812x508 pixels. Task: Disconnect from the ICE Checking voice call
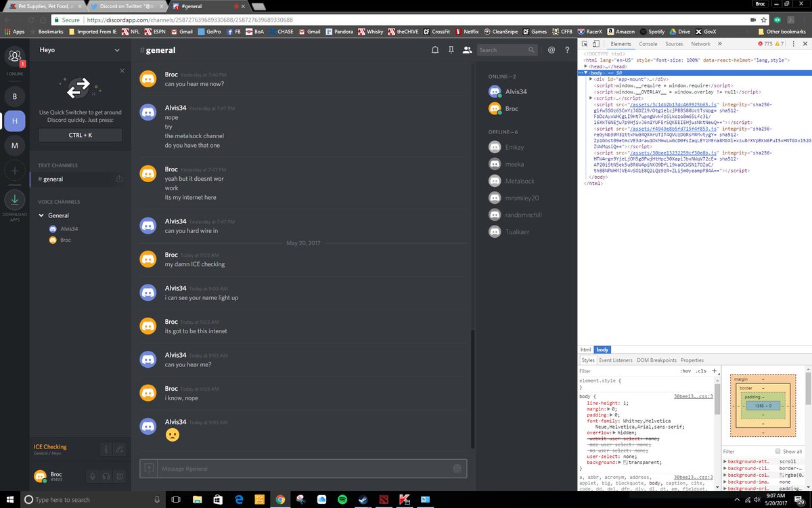(x=120, y=450)
